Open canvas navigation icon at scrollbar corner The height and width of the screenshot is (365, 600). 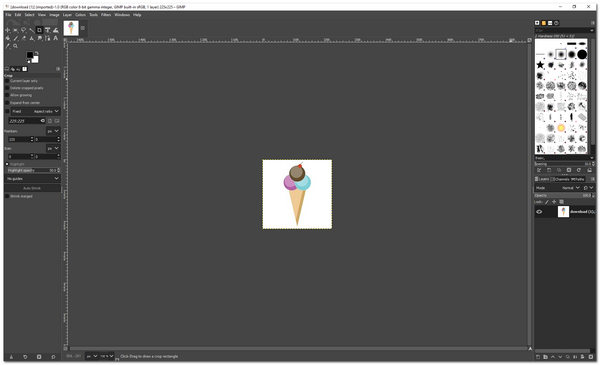pyautogui.click(x=530, y=349)
